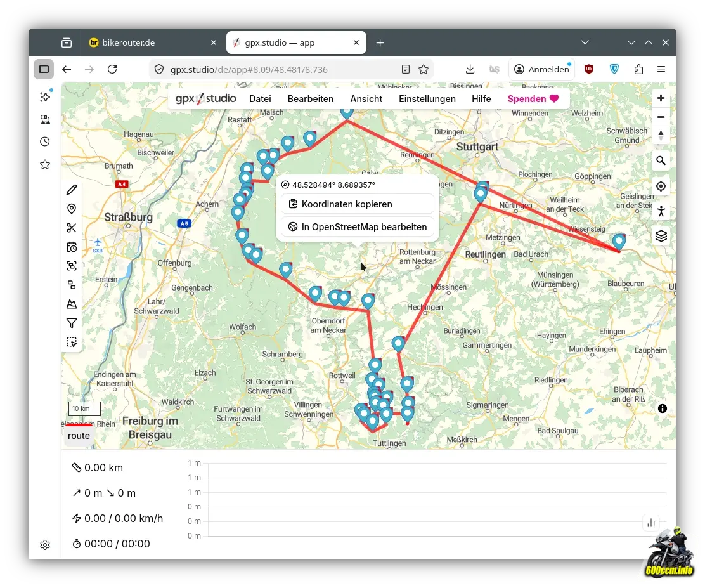Expand the Bearbeiten menu

(x=310, y=99)
